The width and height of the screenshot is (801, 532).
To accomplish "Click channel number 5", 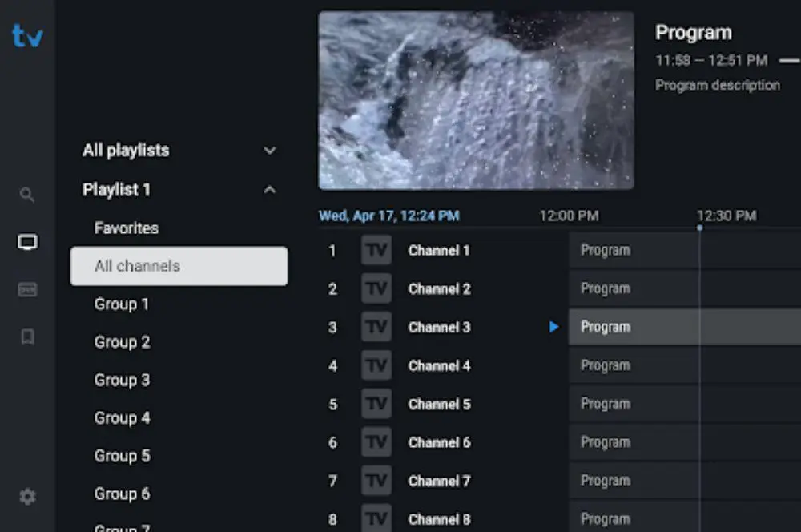I will tap(332, 405).
